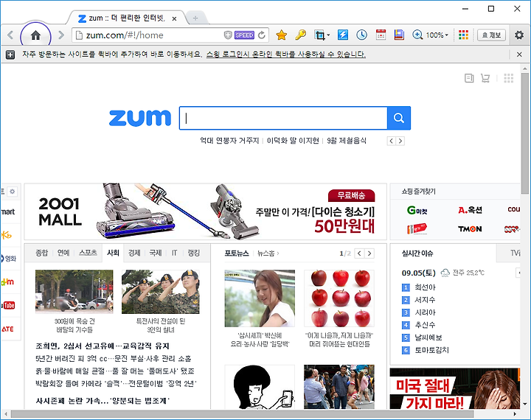
Task: Click the zum search input field
Action: [x=283, y=118]
